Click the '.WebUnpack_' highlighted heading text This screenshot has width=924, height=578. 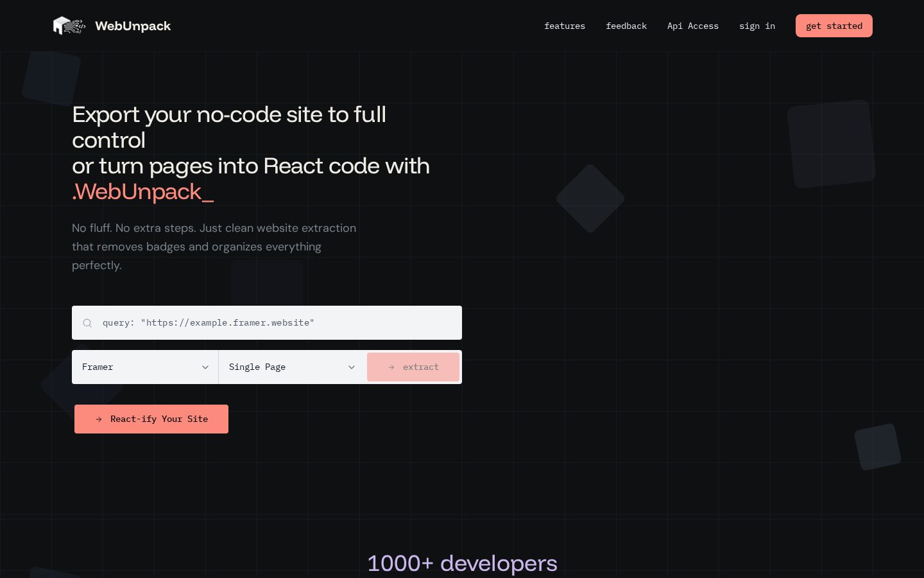pyautogui.click(x=142, y=191)
